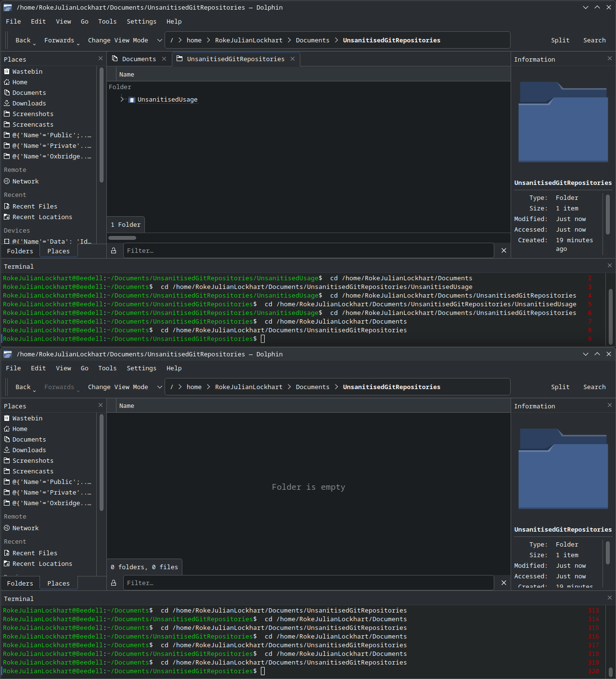Close the filter bar in the top window
This screenshot has height=679, width=616.
503,250
